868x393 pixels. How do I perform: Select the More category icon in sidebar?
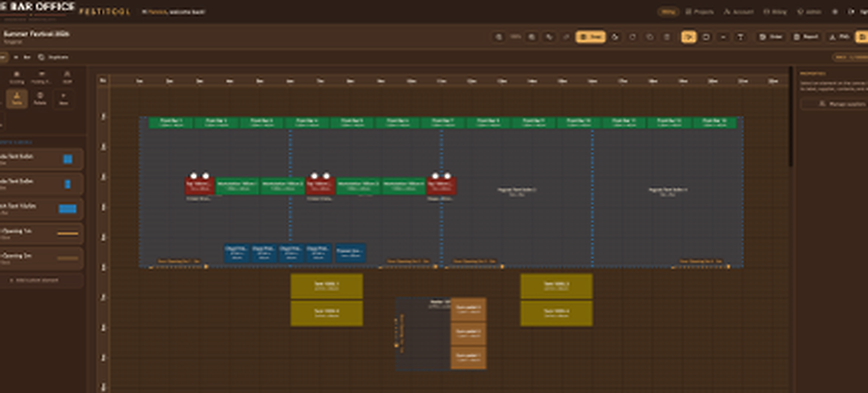coord(63,98)
